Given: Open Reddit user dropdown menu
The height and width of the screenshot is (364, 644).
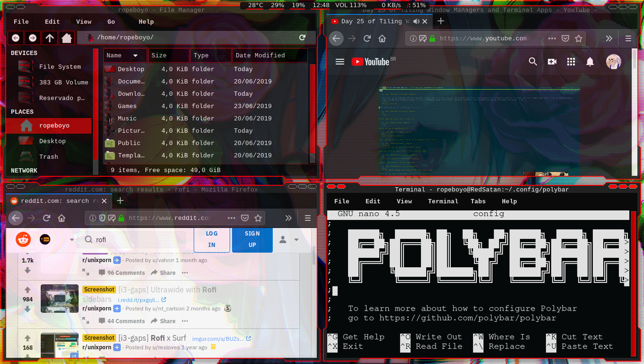Looking at the screenshot, I should pyautogui.click(x=289, y=240).
